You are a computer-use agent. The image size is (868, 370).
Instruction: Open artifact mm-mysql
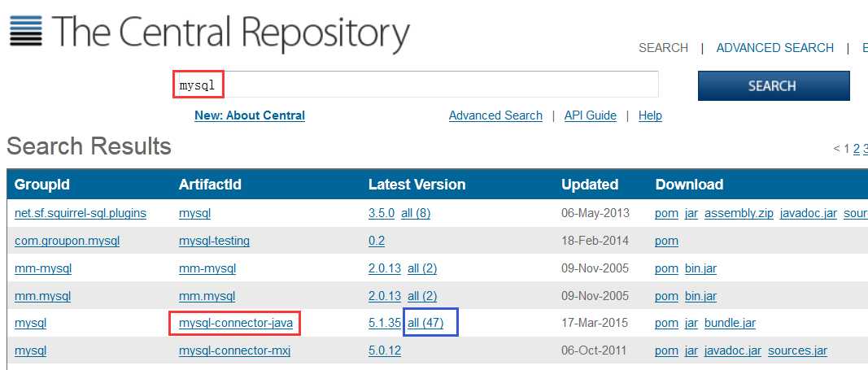[x=207, y=269]
